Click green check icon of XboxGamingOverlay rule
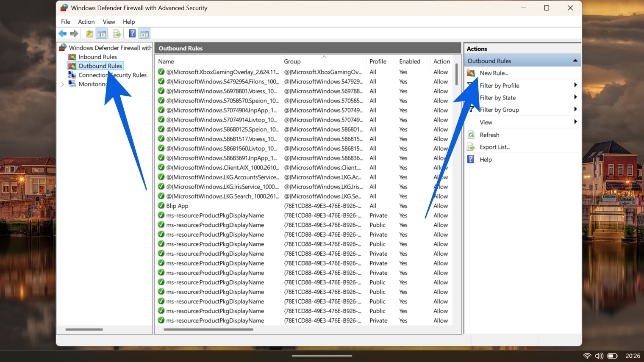644x362 pixels. pos(161,72)
